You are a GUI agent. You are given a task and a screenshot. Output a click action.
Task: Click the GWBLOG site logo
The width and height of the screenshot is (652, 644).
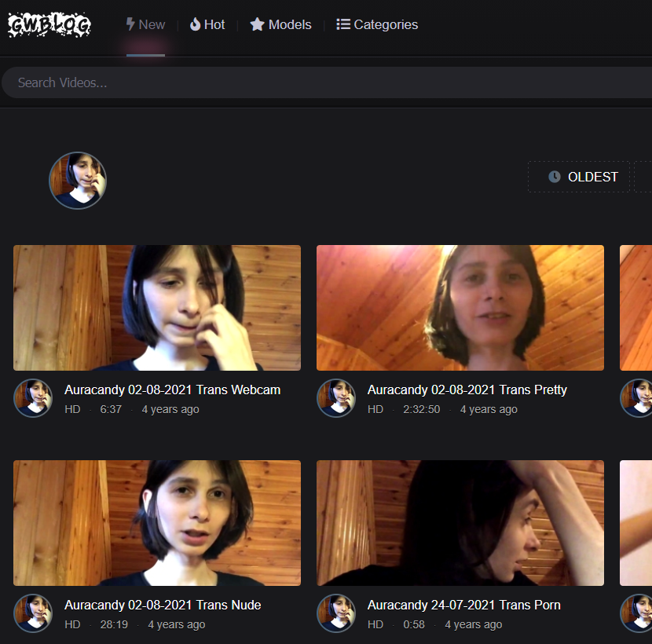pos(49,25)
